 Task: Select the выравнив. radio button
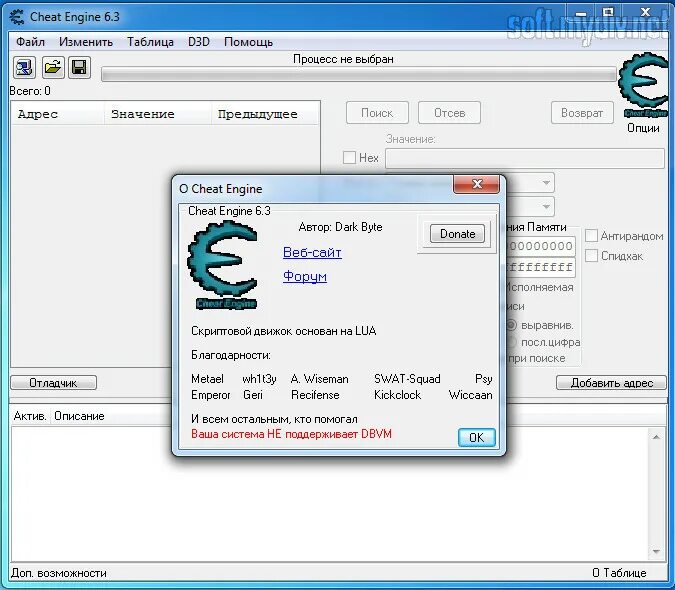511,325
